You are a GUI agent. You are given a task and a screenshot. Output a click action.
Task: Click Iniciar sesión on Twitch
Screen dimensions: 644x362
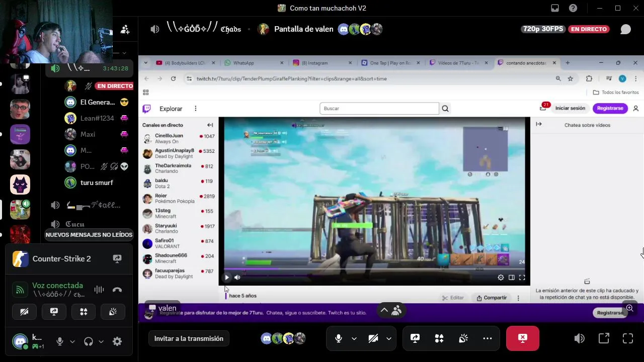[570, 108]
